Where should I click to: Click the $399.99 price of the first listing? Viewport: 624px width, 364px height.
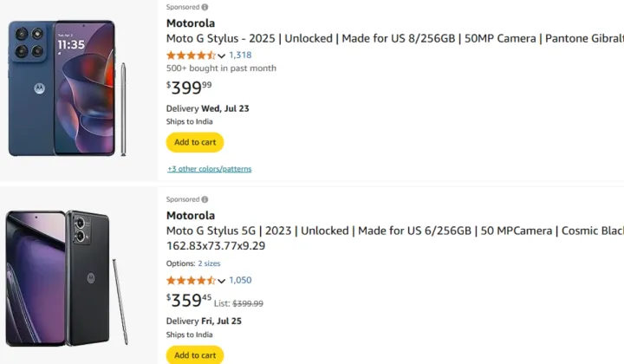tap(189, 88)
